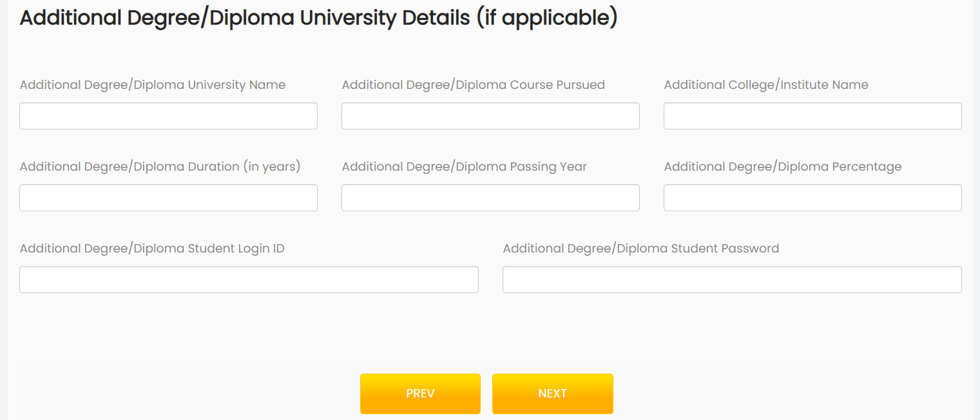The image size is (980, 420).
Task: Select the Additional Degree/Diploma Passing Year input
Action: point(490,198)
